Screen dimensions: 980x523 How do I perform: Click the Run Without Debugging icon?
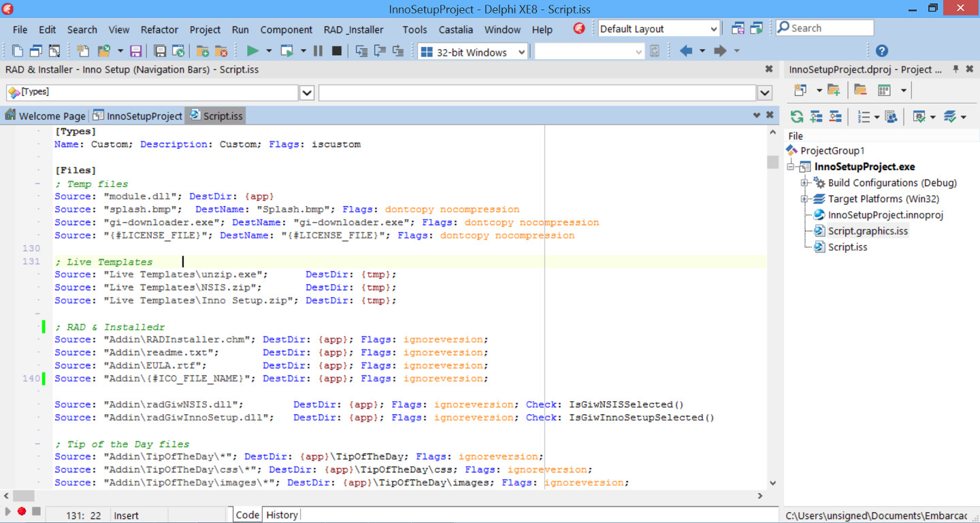click(x=287, y=51)
